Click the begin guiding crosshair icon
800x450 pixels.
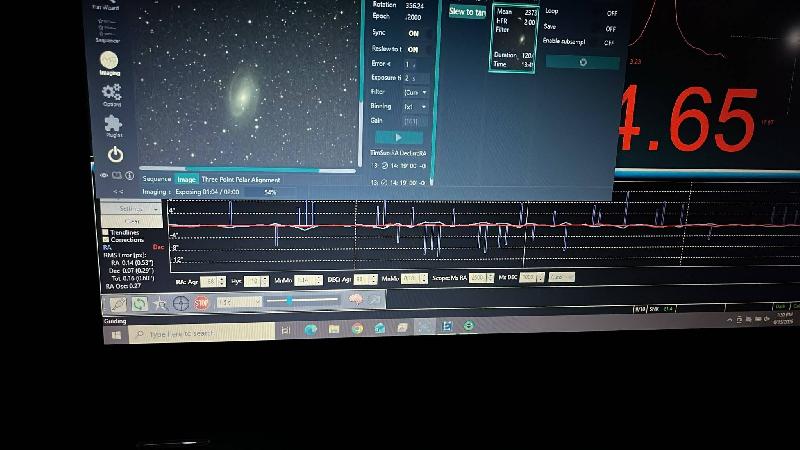coord(181,303)
